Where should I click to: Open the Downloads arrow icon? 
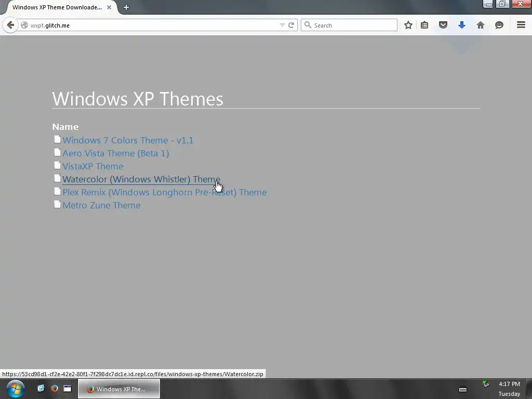pos(462,25)
